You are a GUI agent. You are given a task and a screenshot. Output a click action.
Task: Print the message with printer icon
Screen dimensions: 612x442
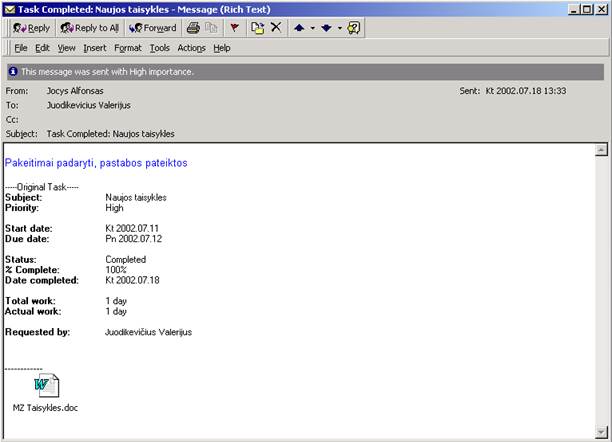click(193, 28)
